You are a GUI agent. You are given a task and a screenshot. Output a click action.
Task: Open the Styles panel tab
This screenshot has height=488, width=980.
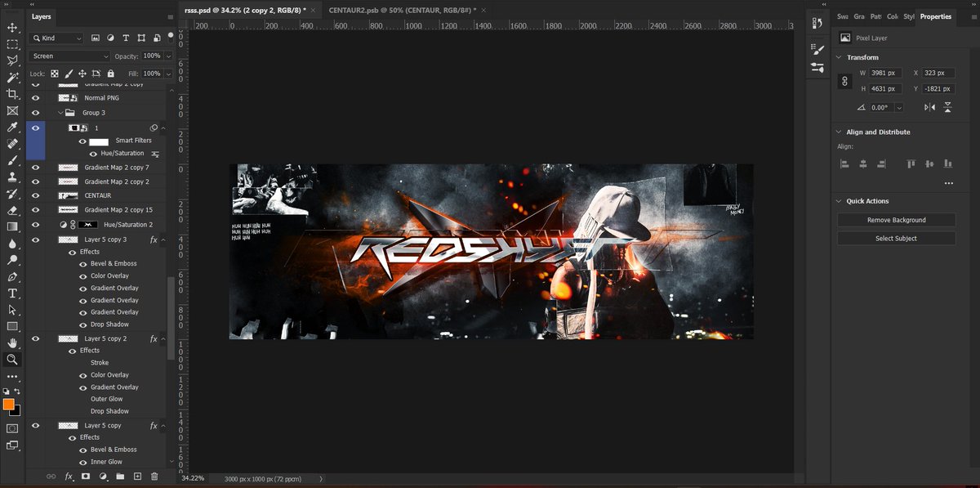point(908,16)
